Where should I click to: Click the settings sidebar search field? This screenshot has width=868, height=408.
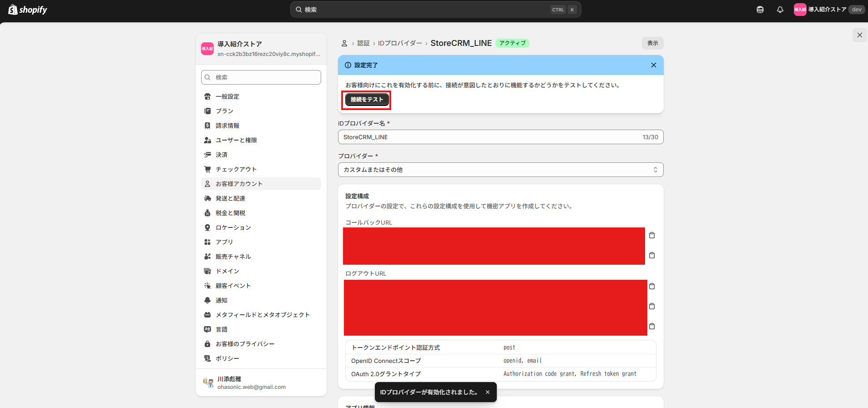(x=261, y=77)
